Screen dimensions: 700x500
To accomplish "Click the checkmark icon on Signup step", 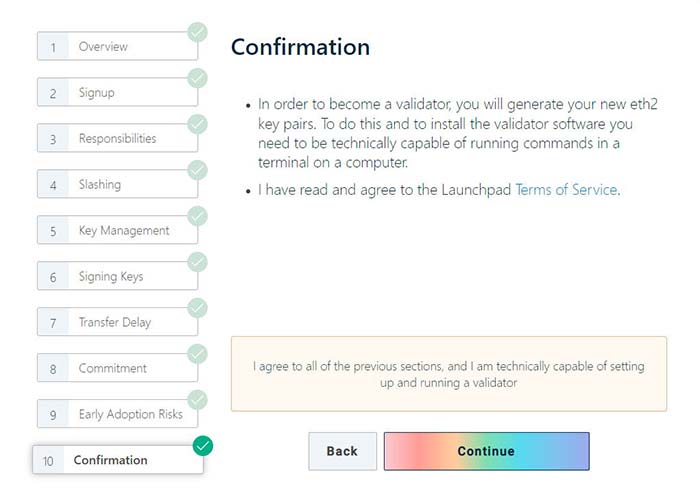I will click(x=198, y=78).
